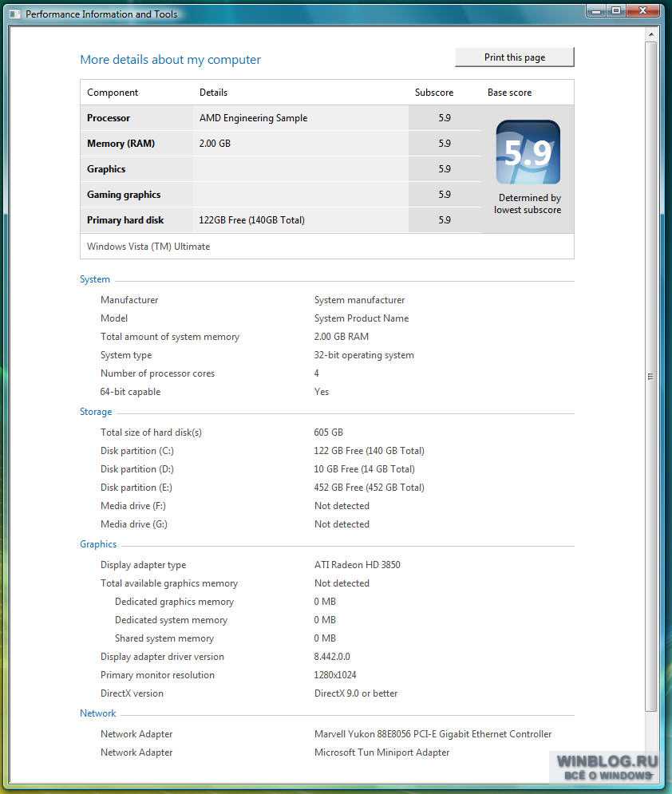Click the Component column header
The width and height of the screenshot is (672, 794).
[x=113, y=93]
